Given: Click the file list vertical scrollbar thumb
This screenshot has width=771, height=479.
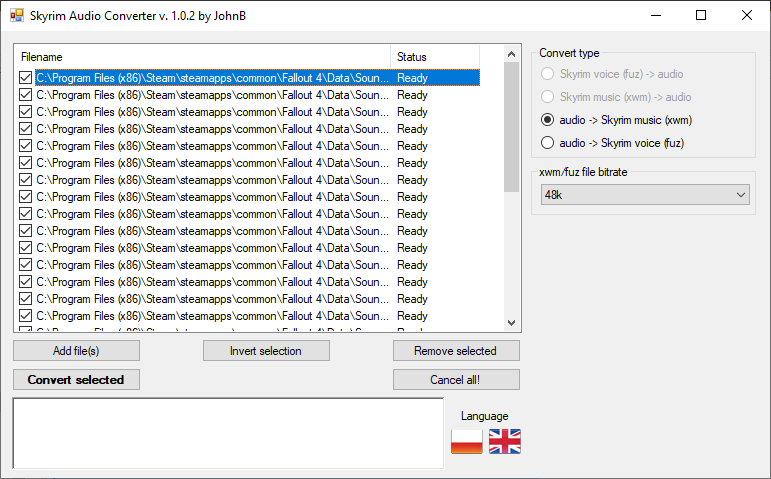Looking at the screenshot, I should pos(511,127).
